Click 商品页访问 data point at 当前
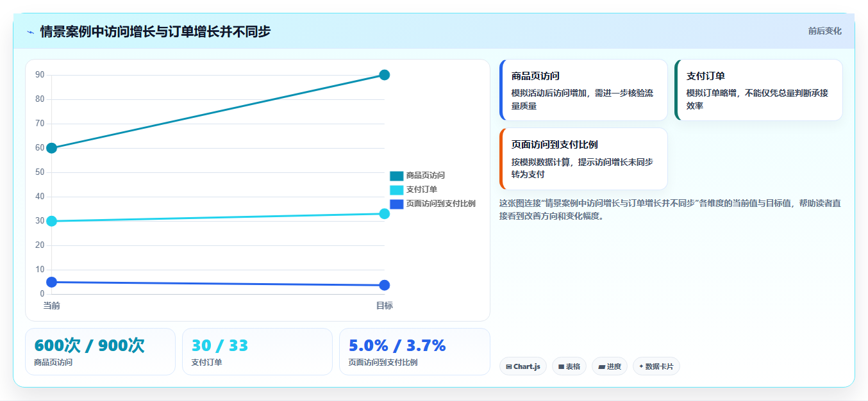This screenshot has width=868, height=401. (x=52, y=148)
